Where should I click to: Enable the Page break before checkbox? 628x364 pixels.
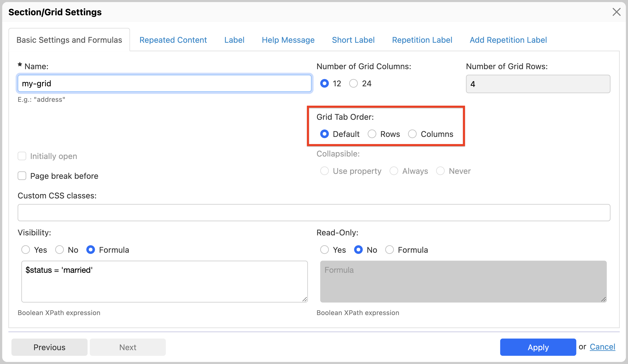22,175
